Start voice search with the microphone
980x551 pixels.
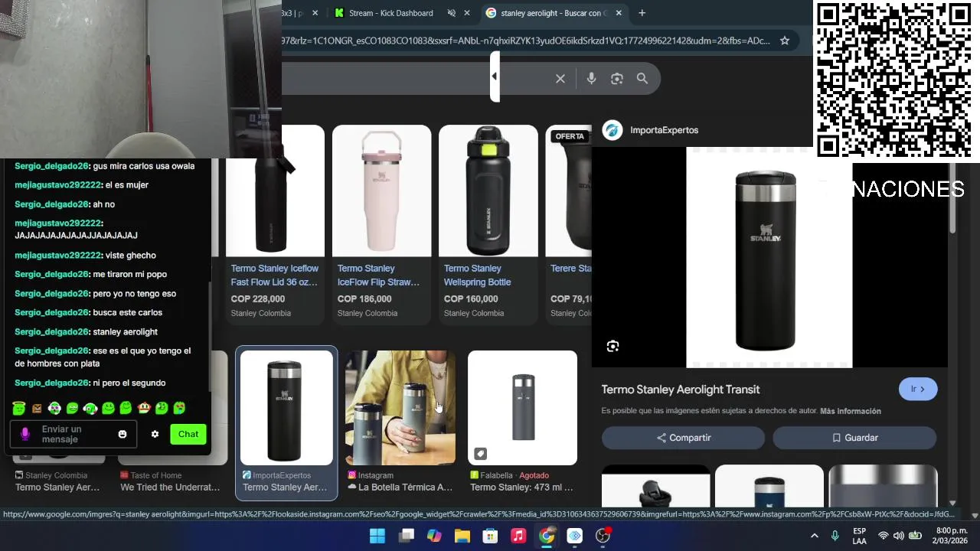(x=591, y=79)
